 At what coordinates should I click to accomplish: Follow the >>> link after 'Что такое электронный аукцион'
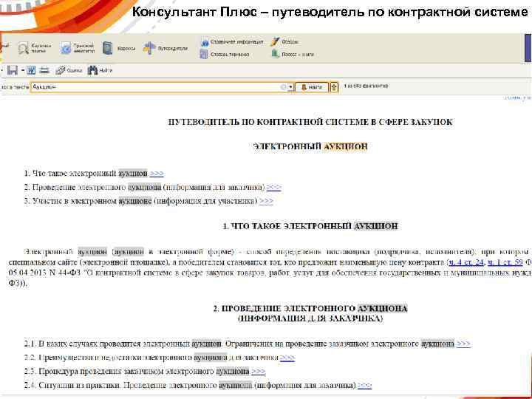point(157,174)
